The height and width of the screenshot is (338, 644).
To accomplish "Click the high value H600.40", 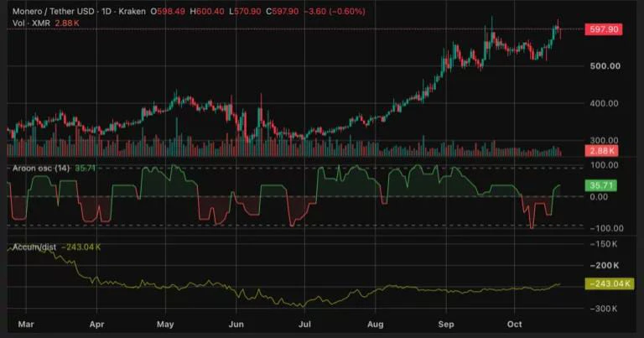I will (207, 12).
